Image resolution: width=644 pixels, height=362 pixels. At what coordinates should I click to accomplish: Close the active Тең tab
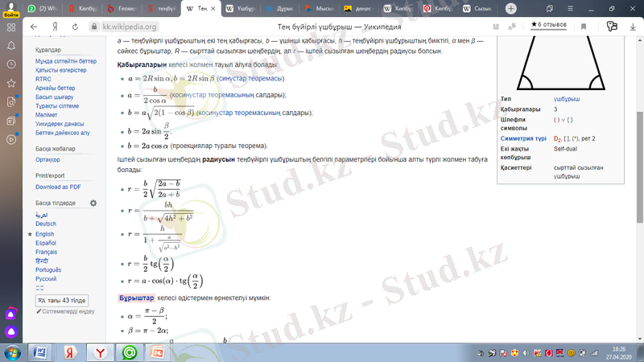pos(213,9)
